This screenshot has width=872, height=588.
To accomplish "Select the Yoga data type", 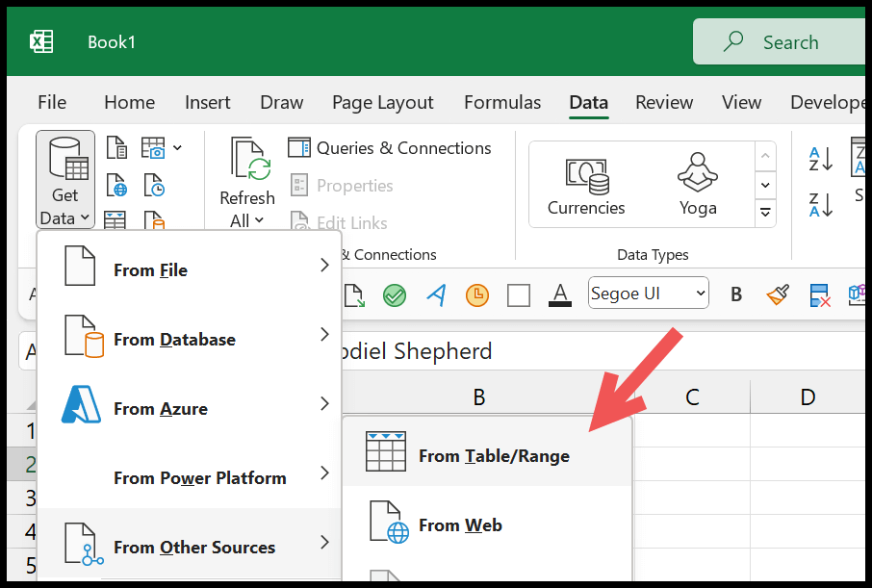I will (x=697, y=183).
